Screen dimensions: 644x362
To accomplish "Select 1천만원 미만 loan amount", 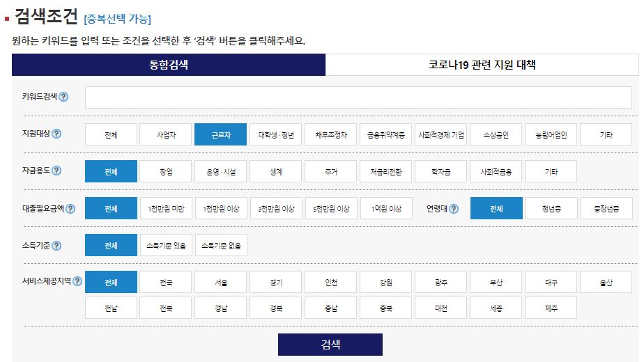I will click(166, 209).
